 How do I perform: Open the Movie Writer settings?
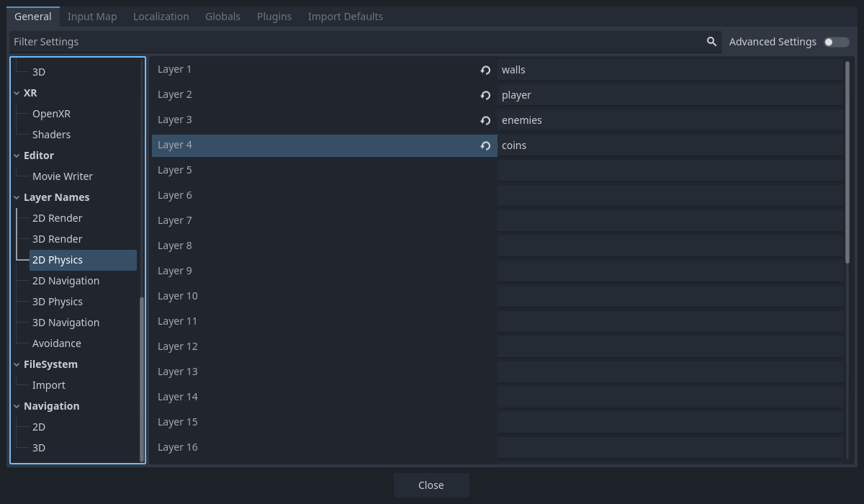pos(63,176)
